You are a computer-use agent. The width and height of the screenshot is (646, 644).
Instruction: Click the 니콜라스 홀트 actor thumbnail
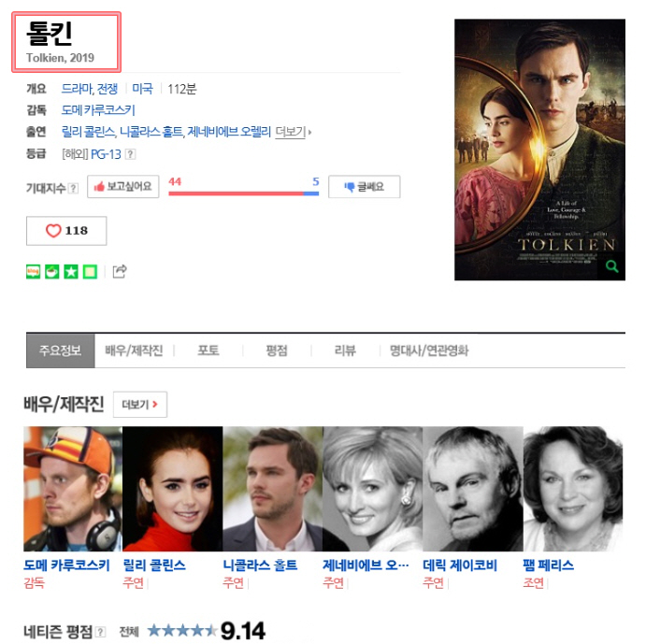click(x=273, y=489)
